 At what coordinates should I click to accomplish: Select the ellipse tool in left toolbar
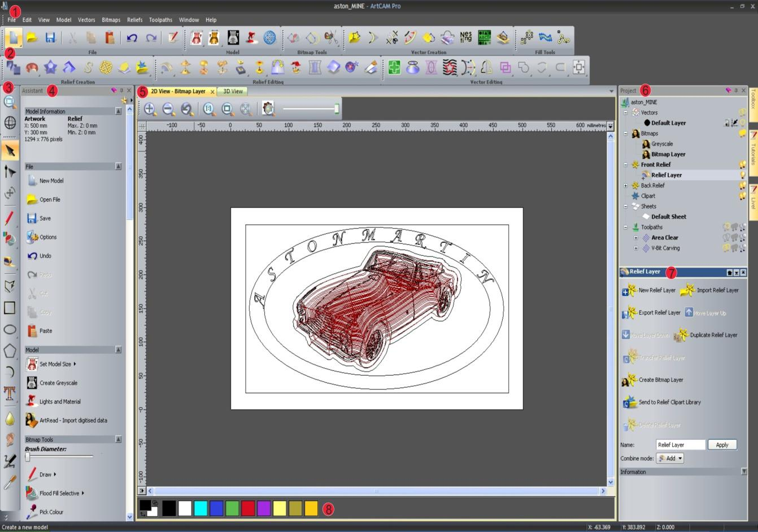point(10,330)
